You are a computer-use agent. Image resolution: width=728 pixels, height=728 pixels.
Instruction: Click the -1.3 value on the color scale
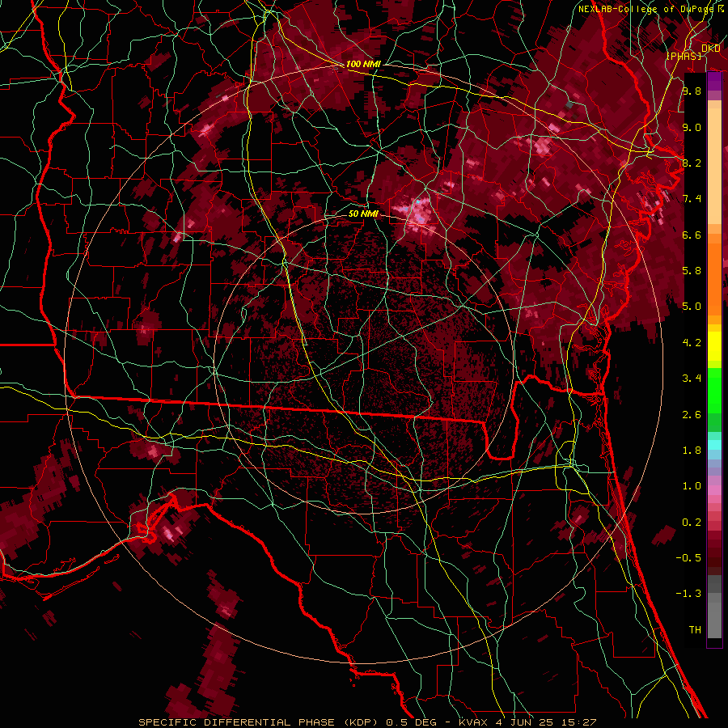[688, 594]
